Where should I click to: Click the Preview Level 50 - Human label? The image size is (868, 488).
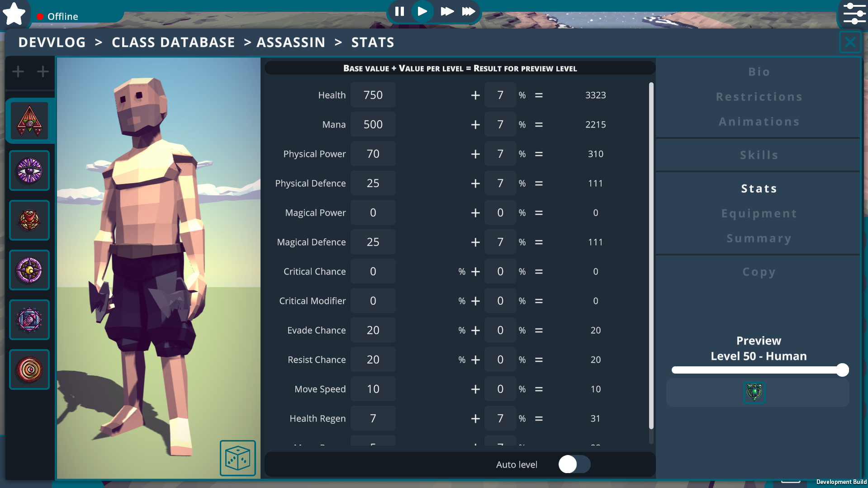click(759, 348)
